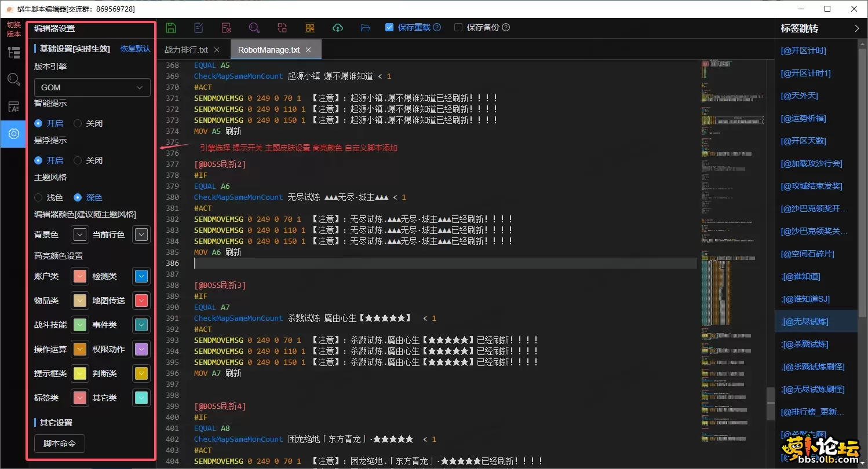Click the green save file icon
This screenshot has height=469, width=868.
[x=171, y=28]
